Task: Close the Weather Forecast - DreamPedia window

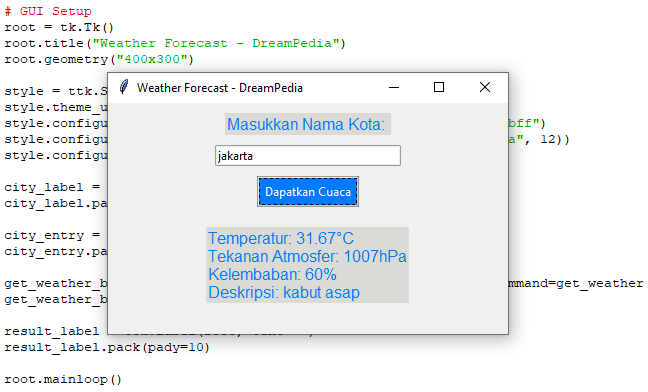Action: [x=485, y=88]
